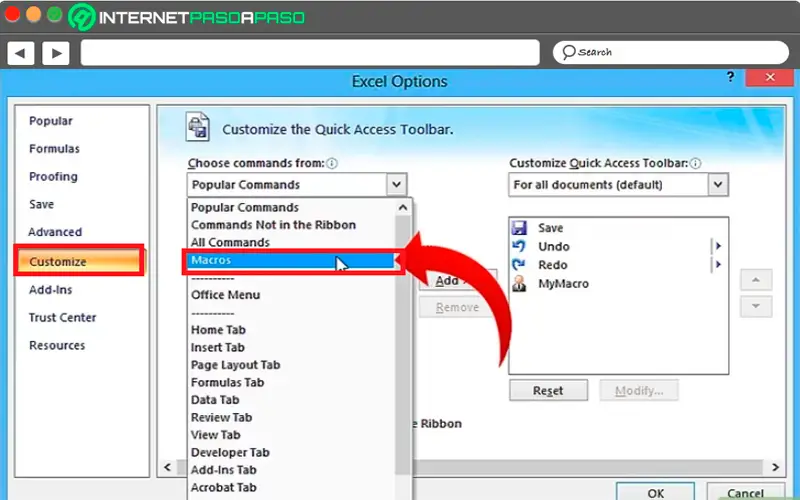Viewport: 800px width, 500px height.
Task: Open the For all documents dropdown
Action: click(618, 185)
